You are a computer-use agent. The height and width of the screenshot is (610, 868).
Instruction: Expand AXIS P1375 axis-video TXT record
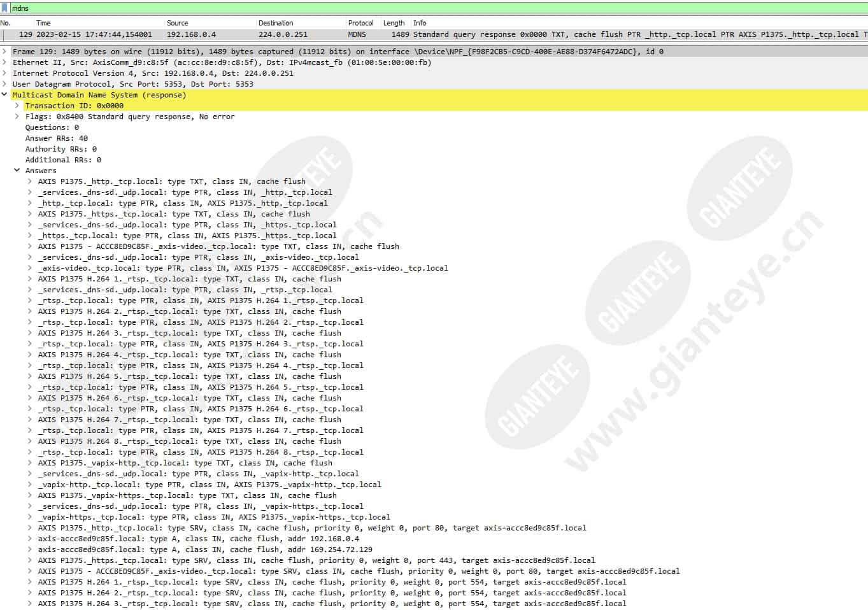pos(30,246)
